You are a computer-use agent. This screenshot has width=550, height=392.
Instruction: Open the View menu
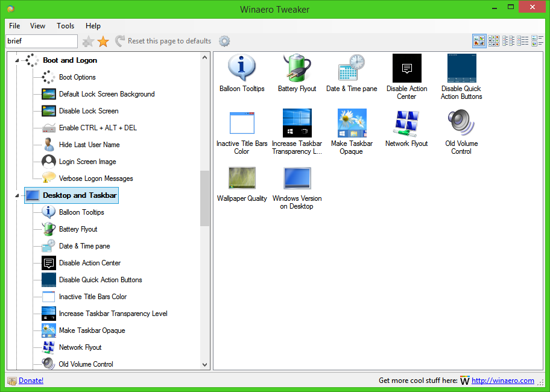click(x=37, y=25)
